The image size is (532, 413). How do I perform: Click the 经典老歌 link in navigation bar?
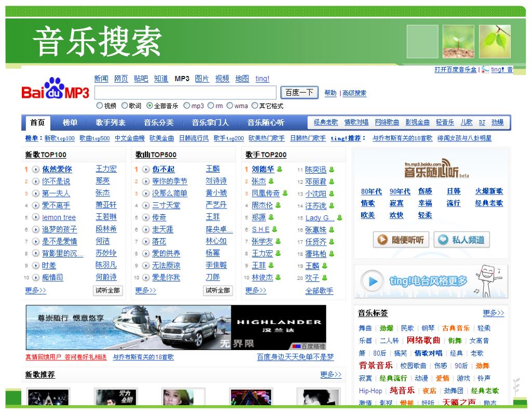click(x=326, y=122)
